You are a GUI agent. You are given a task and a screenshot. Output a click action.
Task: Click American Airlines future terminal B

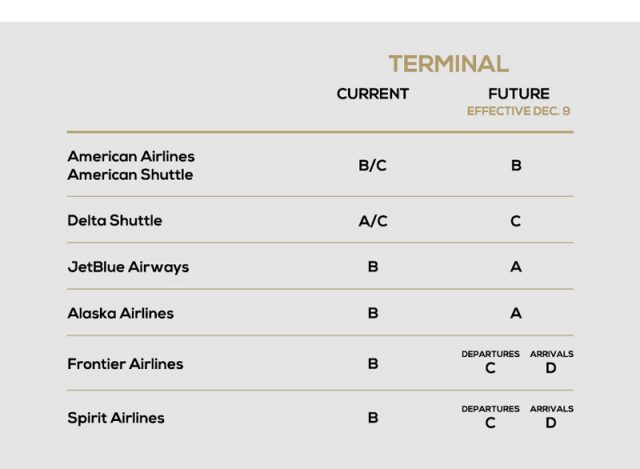click(516, 166)
